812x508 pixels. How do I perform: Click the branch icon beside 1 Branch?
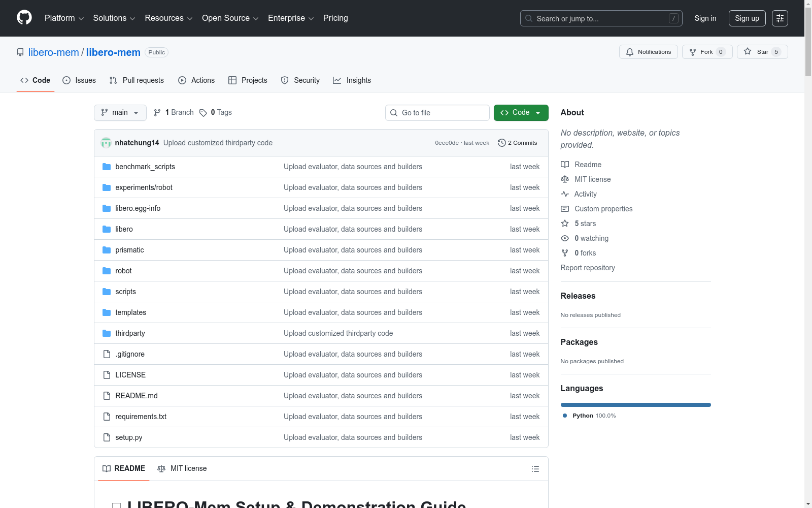(157, 113)
